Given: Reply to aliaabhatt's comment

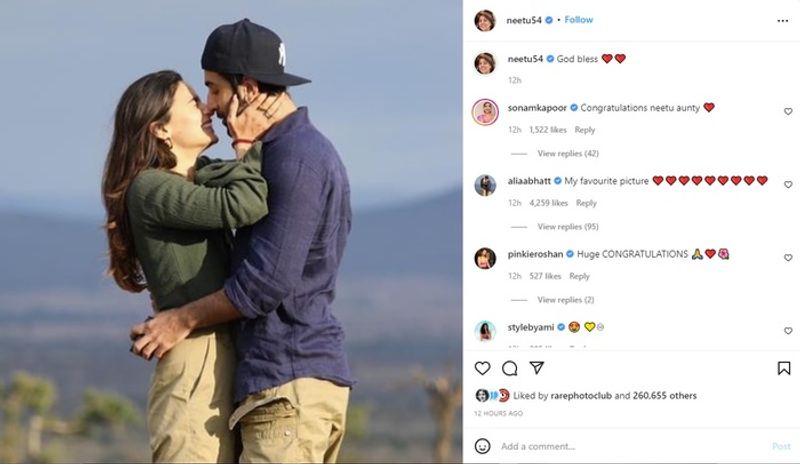Looking at the screenshot, I should click(586, 203).
